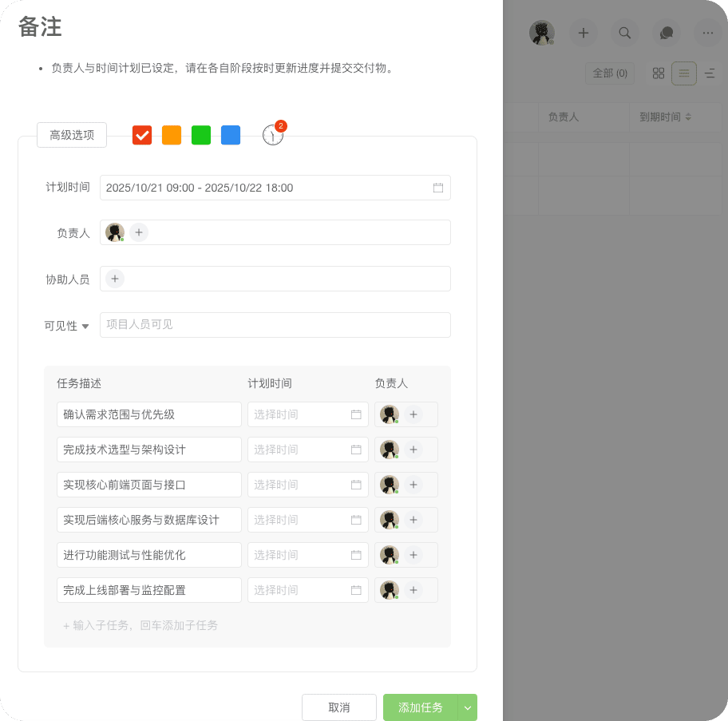Switch to outline tree view in background
This screenshot has width=728, height=721.
tap(710, 73)
